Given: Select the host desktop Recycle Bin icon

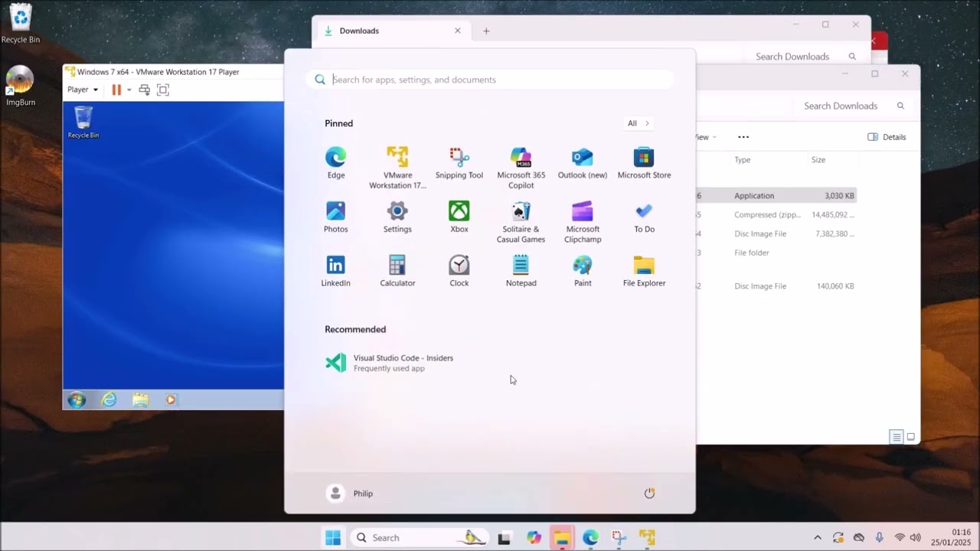Looking at the screenshot, I should click(20, 23).
